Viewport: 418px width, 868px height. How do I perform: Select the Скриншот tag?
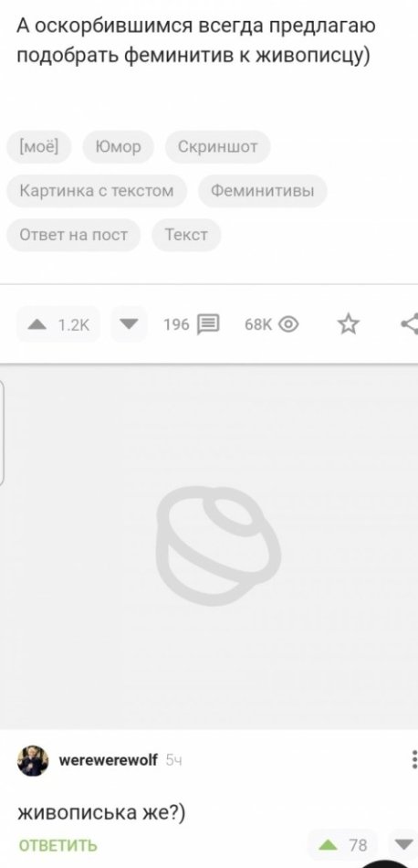pos(218,147)
